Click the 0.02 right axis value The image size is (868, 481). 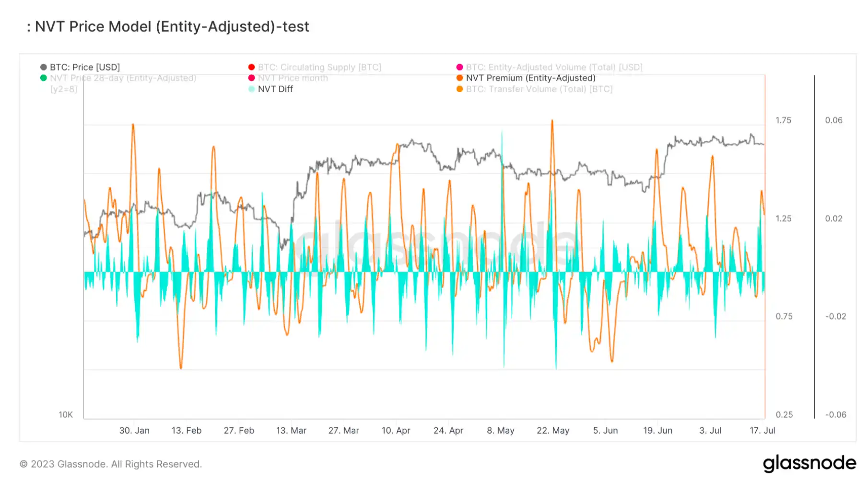tap(834, 218)
